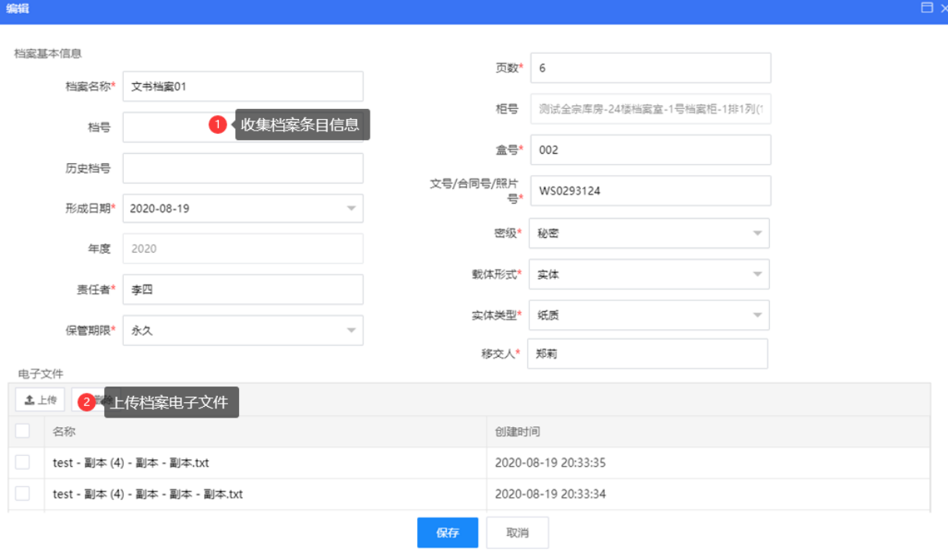This screenshot has width=948, height=560.
Task: Open the 实体类型 dropdown showing 纸质
Action: point(757,315)
